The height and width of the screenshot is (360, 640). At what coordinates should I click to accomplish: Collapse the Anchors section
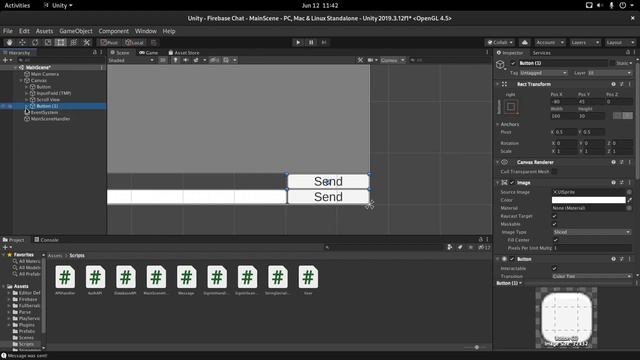pyautogui.click(x=498, y=124)
